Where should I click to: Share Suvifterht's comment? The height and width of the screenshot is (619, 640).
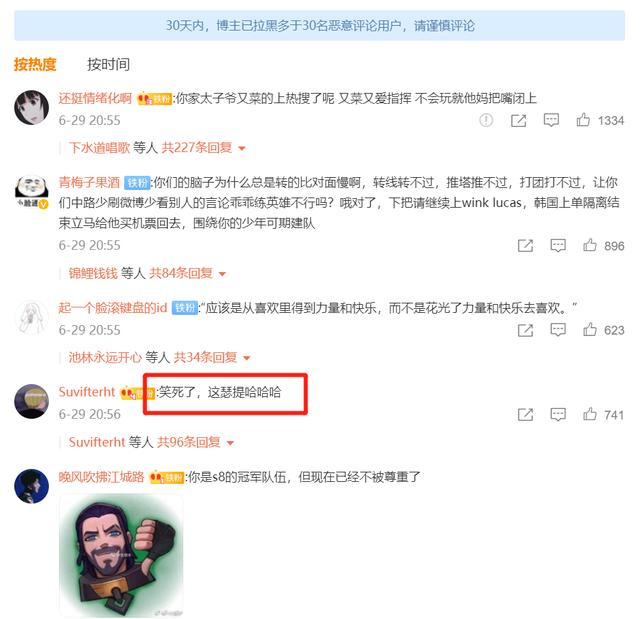(x=525, y=415)
